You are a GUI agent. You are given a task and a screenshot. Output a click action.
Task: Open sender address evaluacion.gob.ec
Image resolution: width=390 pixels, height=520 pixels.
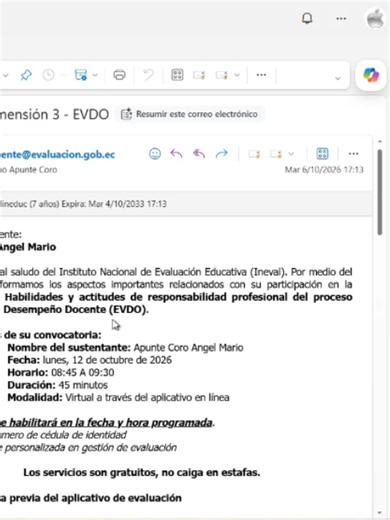pos(57,154)
